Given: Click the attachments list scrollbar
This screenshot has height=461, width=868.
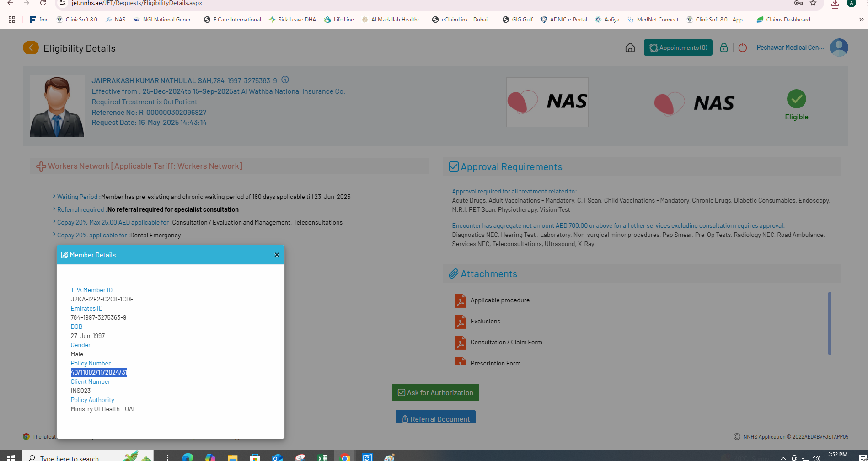Looking at the screenshot, I should coord(830,323).
